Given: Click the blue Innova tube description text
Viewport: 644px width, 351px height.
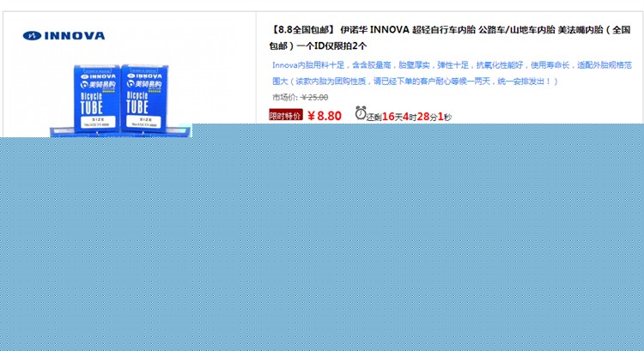Looking at the screenshot, I should coord(452,73).
